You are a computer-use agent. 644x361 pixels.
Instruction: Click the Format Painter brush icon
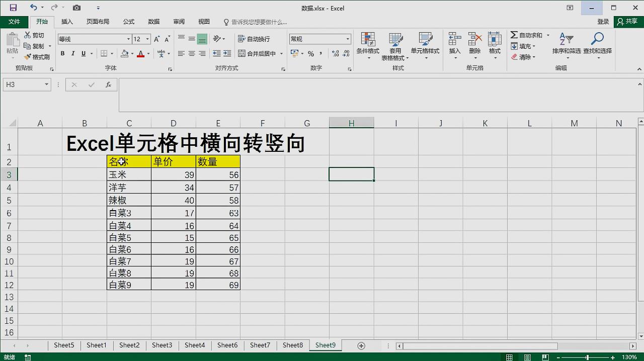click(x=28, y=57)
